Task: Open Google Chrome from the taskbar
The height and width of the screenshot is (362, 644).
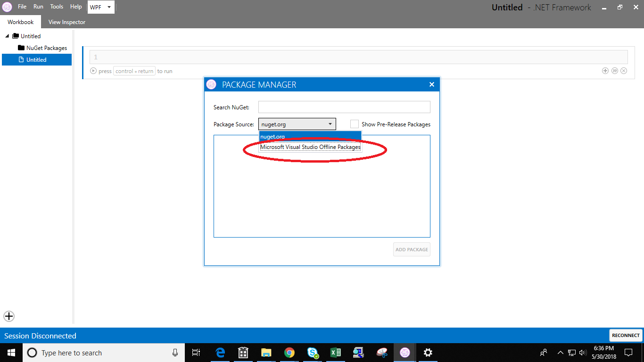Action: pos(289,353)
